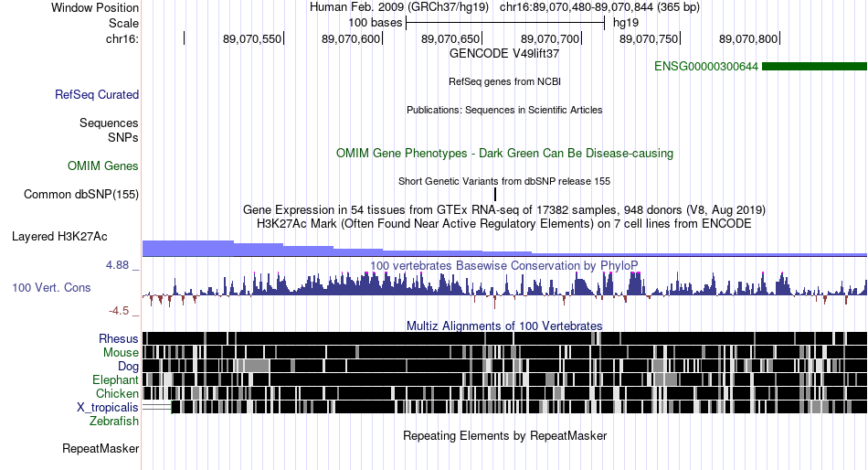Click Multiz Alignments of 100 Vertebrates title
The image size is (868, 470).
click(x=504, y=326)
